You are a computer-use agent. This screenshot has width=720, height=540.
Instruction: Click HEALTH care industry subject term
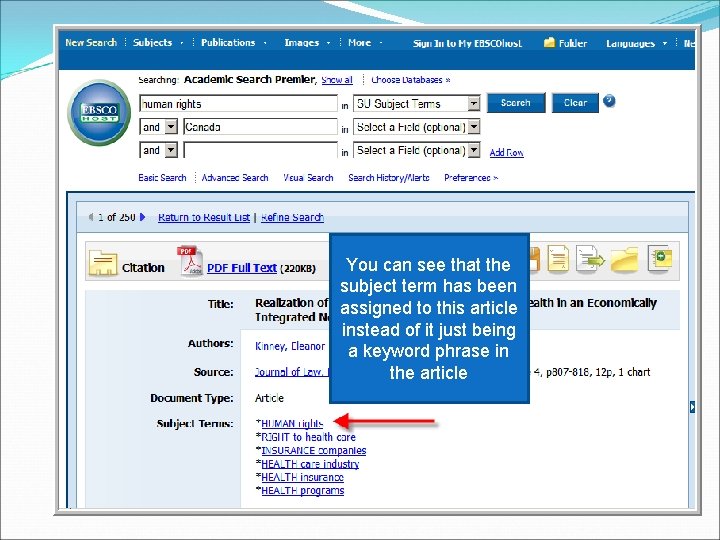[310, 464]
